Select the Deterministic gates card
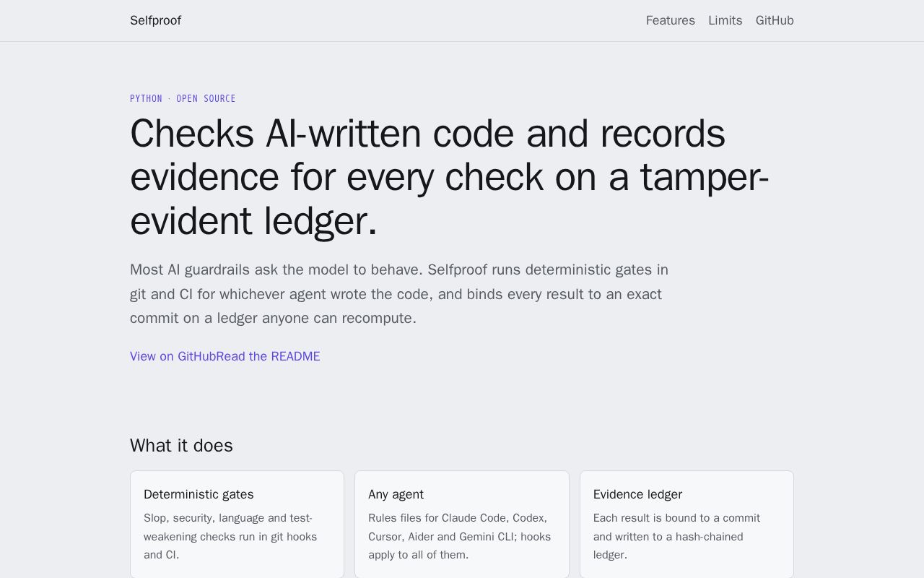 click(237, 525)
